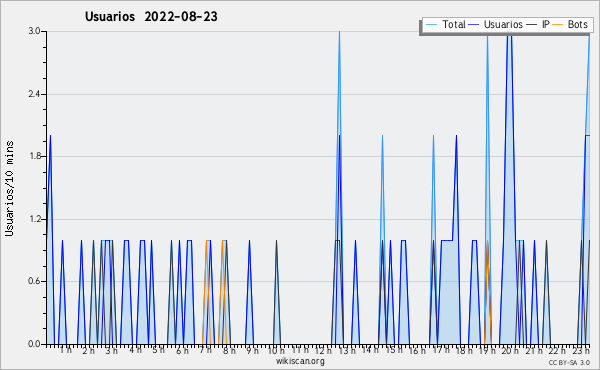This screenshot has height=370, width=600.
Task: Click the chart title 'Usuarios 2022-08-23'
Action: click(151, 17)
